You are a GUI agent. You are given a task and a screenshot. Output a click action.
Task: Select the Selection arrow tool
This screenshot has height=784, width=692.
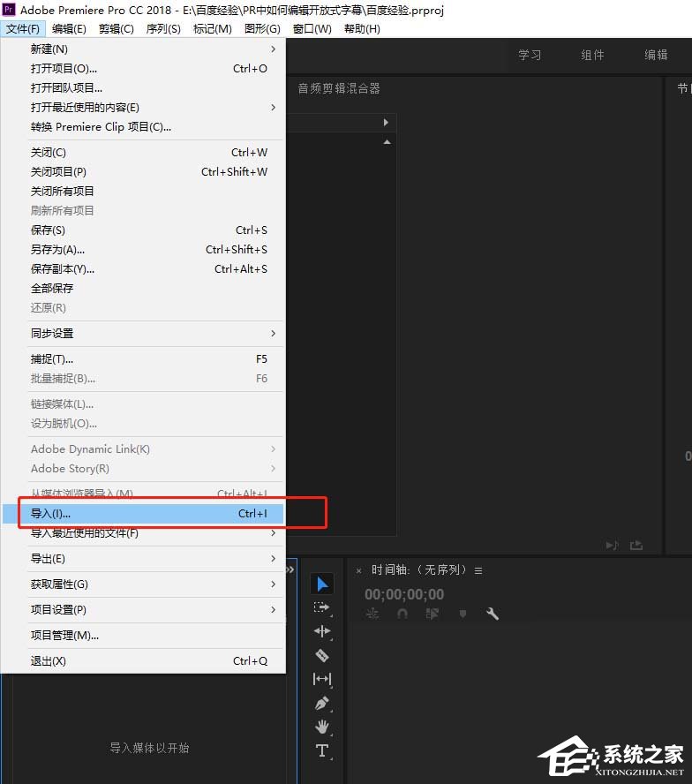click(x=322, y=584)
